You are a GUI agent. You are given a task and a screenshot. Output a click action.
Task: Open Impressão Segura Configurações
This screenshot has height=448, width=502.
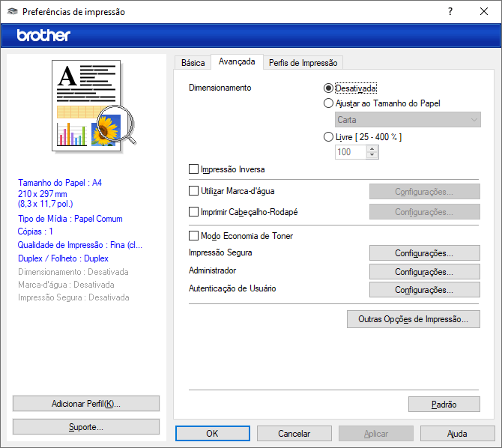coord(424,253)
